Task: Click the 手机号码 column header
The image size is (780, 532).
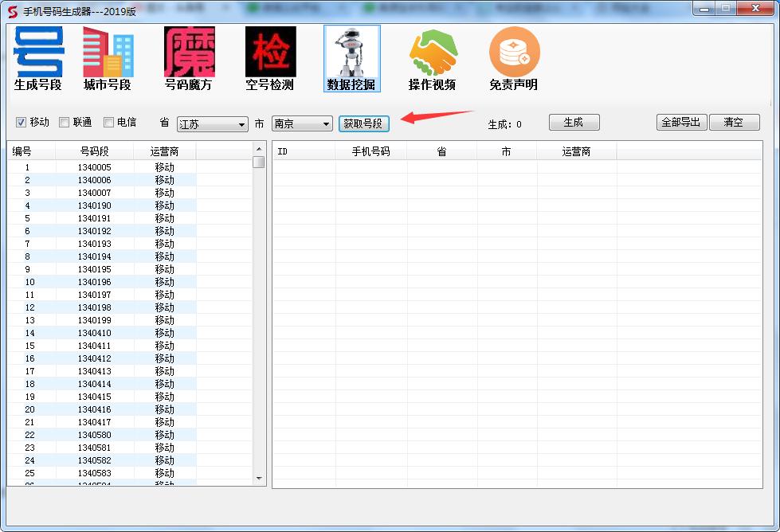Action: coord(370,151)
